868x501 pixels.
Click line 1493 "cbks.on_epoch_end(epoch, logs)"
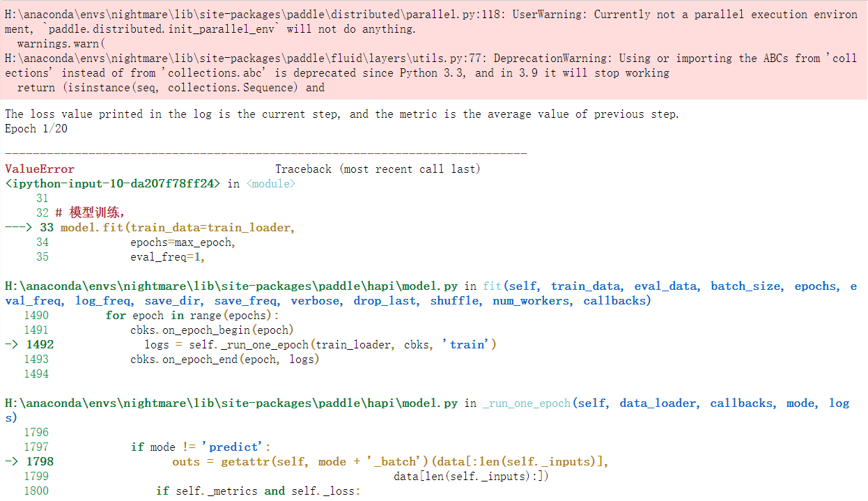171,360
